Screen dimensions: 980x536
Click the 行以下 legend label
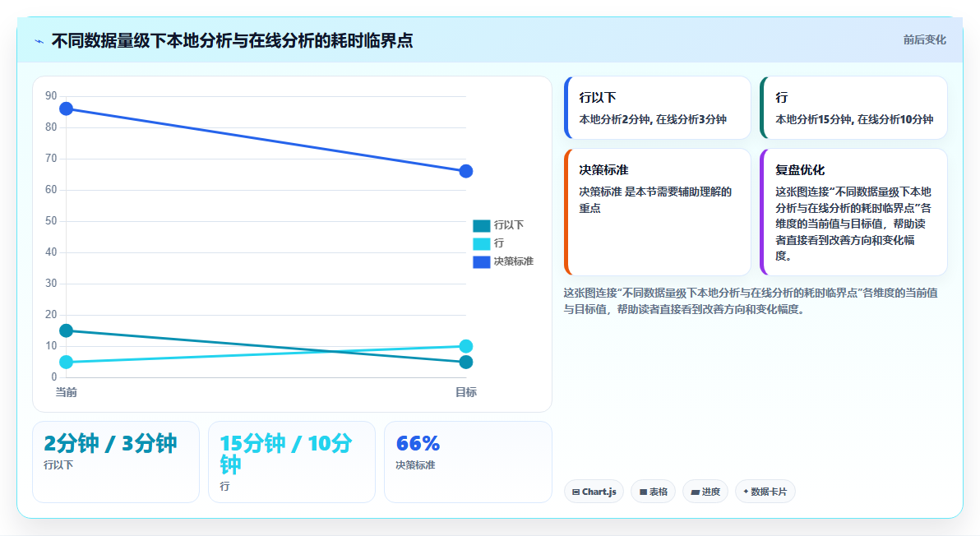point(509,225)
